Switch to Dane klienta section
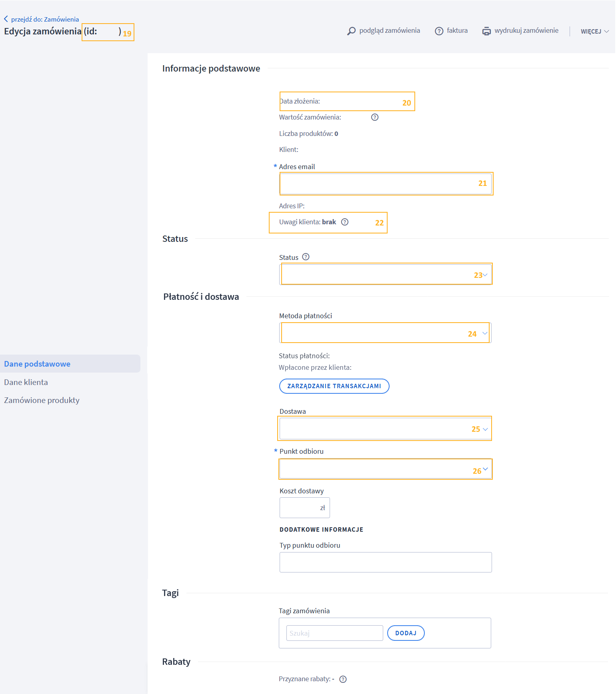This screenshot has height=694, width=616. pyautogui.click(x=26, y=382)
